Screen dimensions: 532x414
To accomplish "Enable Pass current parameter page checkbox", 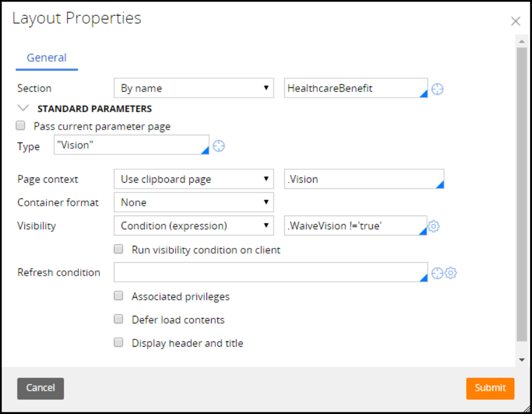I will click(x=21, y=126).
